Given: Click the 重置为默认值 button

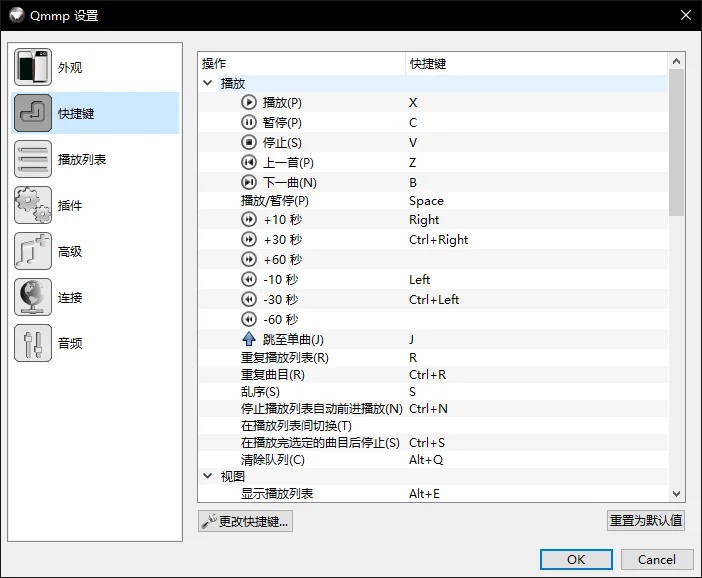Looking at the screenshot, I should coord(646,520).
